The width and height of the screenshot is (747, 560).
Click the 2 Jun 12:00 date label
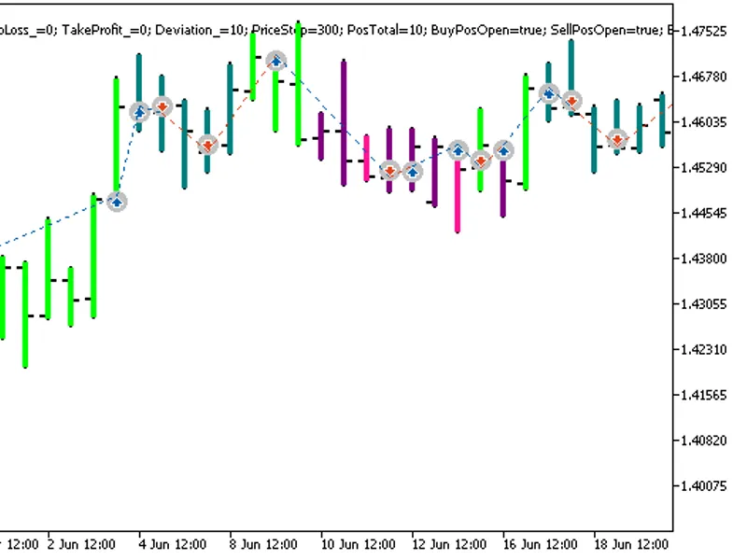click(81, 544)
